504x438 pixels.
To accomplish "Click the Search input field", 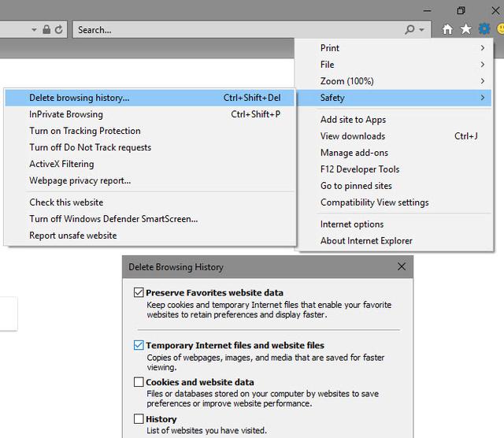I will [x=238, y=30].
